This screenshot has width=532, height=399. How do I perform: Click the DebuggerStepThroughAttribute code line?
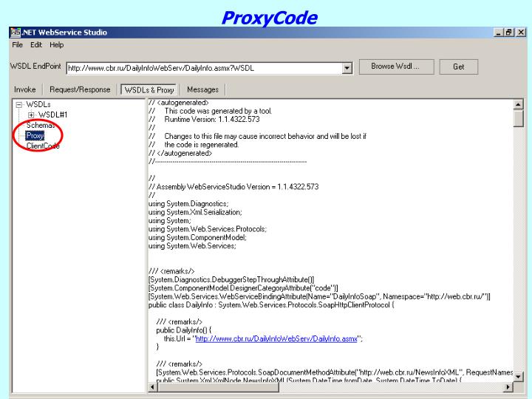(x=231, y=279)
